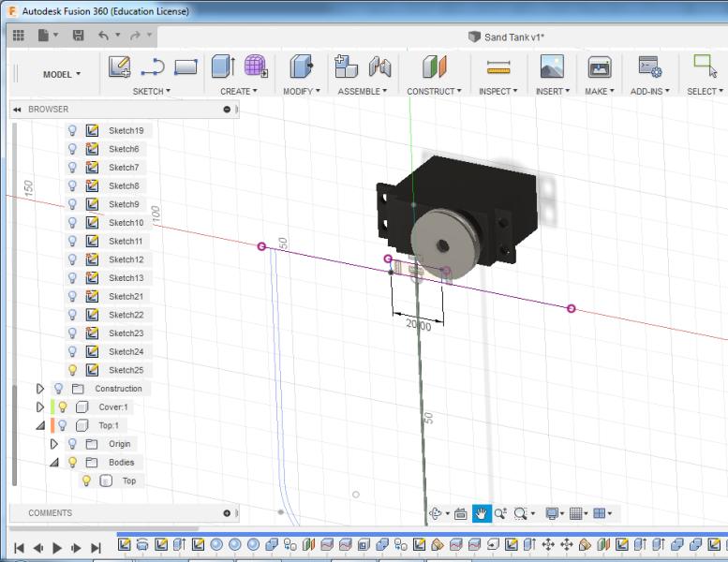Viewport: 728px width, 562px height.
Task: Click the Offset Plane icon in Construct
Action: pos(435,67)
